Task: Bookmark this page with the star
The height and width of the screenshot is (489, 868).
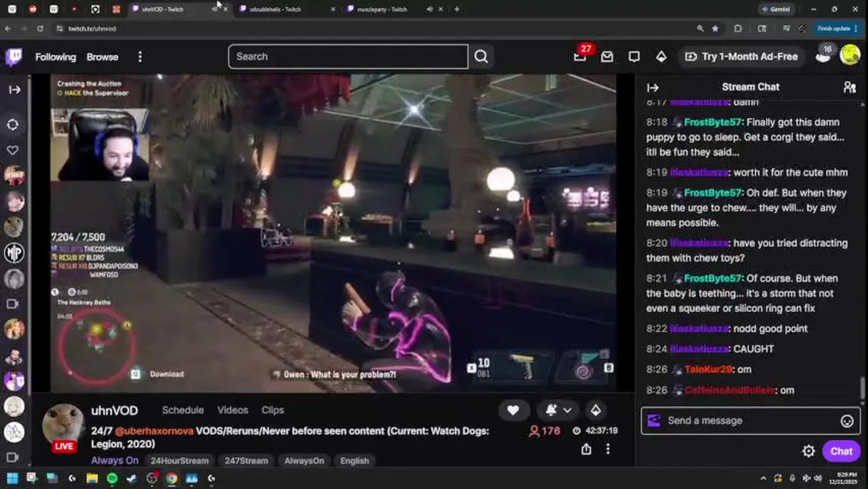Action: click(715, 29)
